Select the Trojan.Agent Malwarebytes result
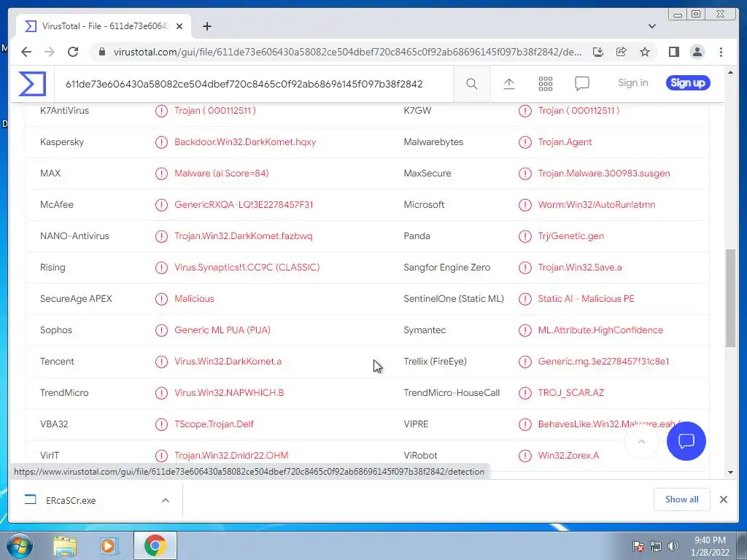Viewport: 747px width, 560px height. [565, 142]
